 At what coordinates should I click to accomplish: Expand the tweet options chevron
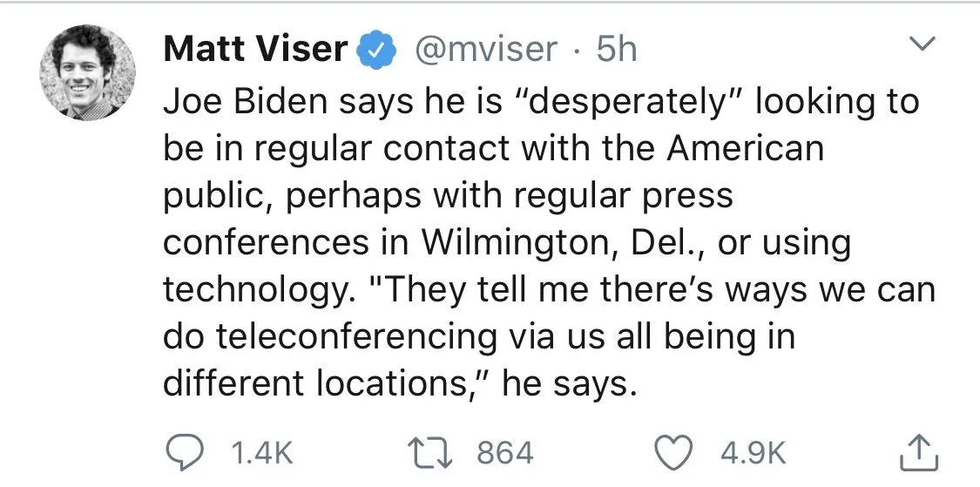click(921, 44)
